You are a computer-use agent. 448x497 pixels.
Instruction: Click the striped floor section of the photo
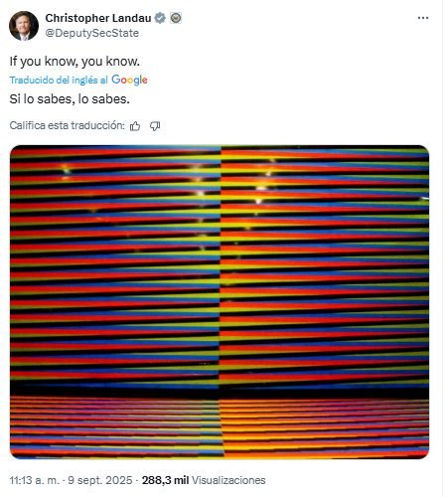click(x=220, y=427)
